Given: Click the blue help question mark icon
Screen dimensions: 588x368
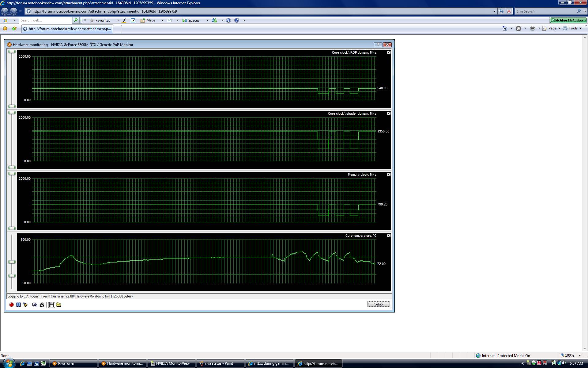Looking at the screenshot, I should [237, 20].
